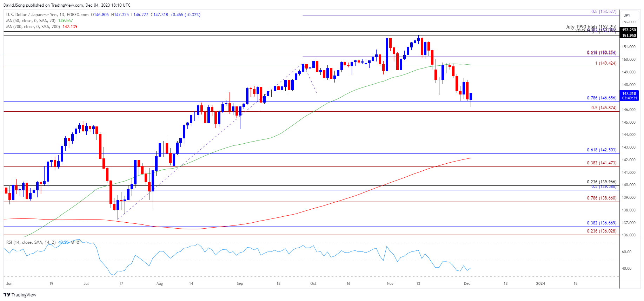This screenshot has height=301, width=644.
Task: Click the MA 200 indicator legend
Action: click(x=33, y=27)
